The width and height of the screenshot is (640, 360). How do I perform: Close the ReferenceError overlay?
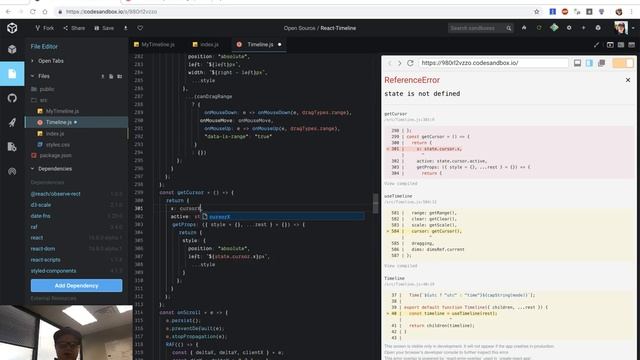pos(628,80)
